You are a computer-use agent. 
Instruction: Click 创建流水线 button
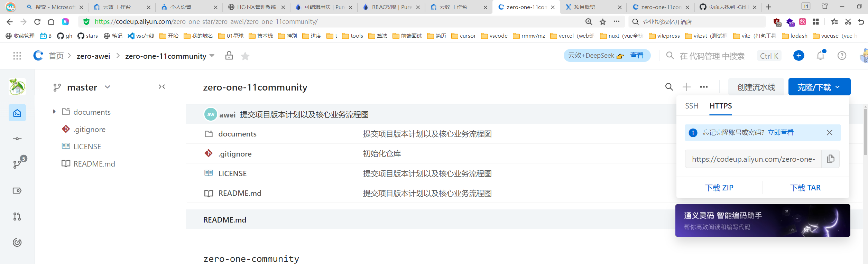coord(756,87)
